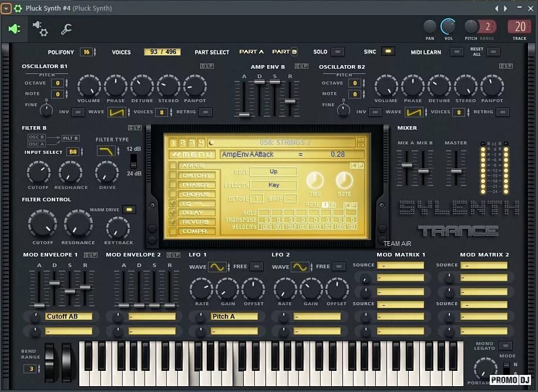Toggle Oscillator B1 INV switch
Image resolution: width=538 pixels, height=392 pixels.
(78, 112)
